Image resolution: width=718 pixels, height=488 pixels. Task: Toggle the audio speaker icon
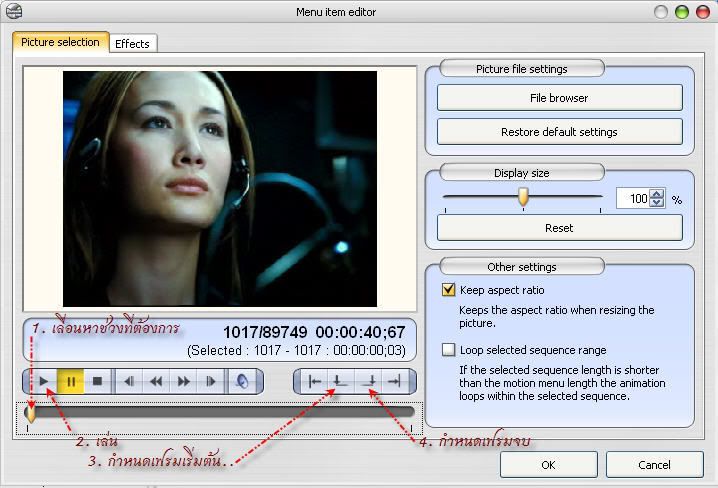242,381
